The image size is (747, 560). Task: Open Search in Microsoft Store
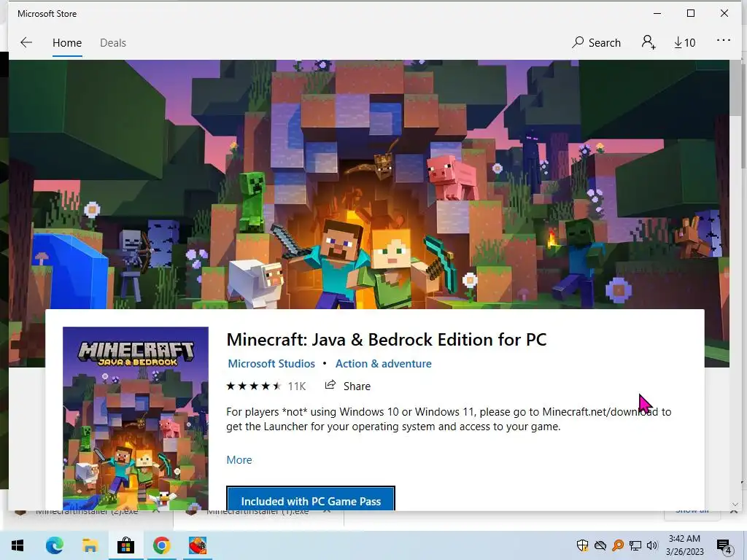tap(597, 43)
